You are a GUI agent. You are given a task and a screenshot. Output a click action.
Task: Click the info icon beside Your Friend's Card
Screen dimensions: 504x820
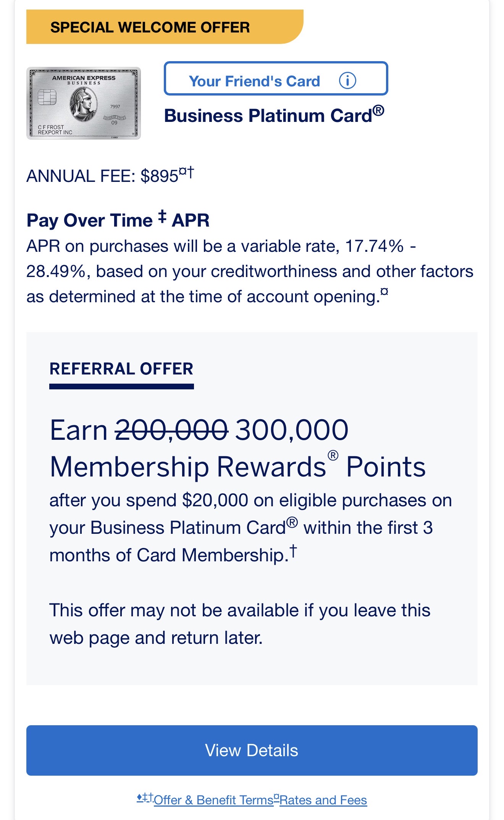coord(347,81)
